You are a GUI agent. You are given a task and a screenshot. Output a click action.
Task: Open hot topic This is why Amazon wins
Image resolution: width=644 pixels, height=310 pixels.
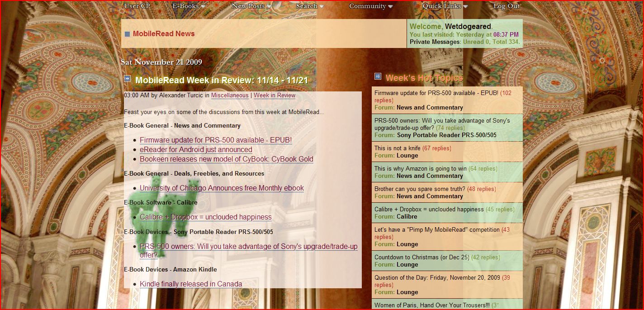[421, 168]
